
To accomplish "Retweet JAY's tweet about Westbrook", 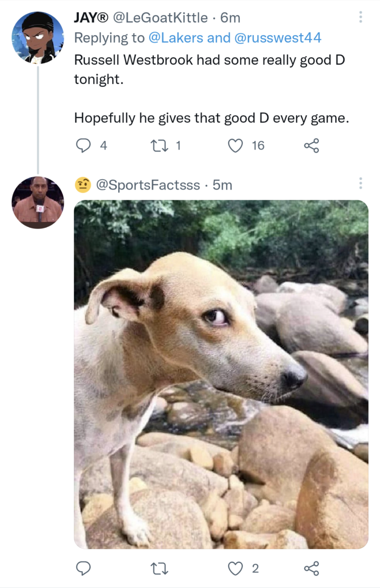I will [x=160, y=146].
